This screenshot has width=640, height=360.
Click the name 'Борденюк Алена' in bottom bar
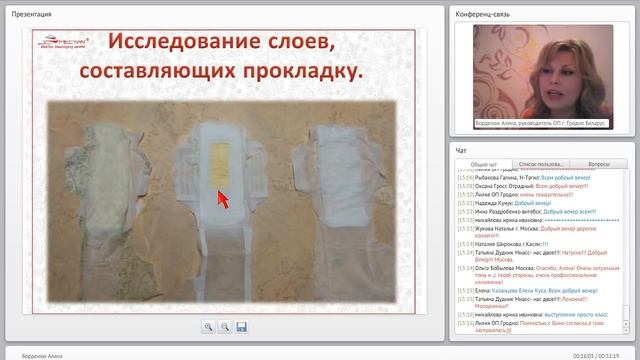[42, 356]
